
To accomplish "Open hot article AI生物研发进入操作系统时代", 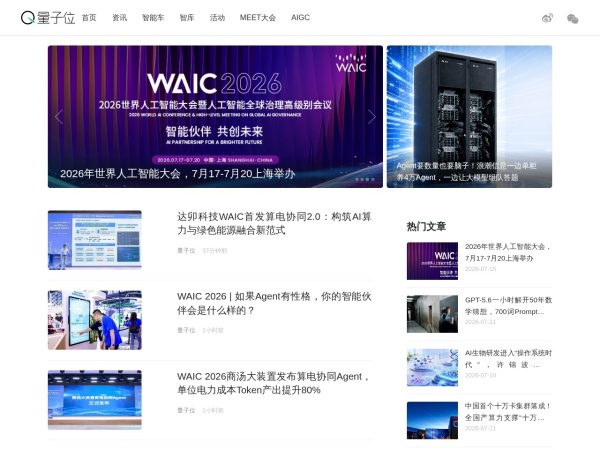I will click(508, 359).
